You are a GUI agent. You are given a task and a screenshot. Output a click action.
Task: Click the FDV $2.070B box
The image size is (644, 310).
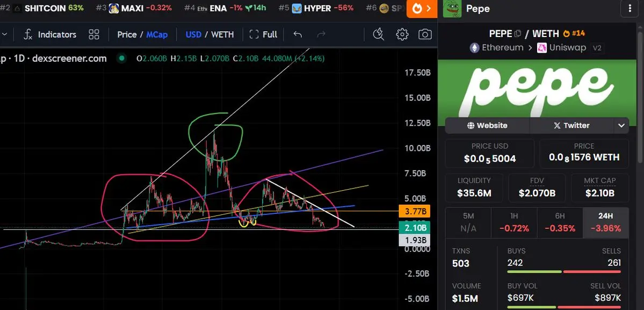tap(537, 188)
